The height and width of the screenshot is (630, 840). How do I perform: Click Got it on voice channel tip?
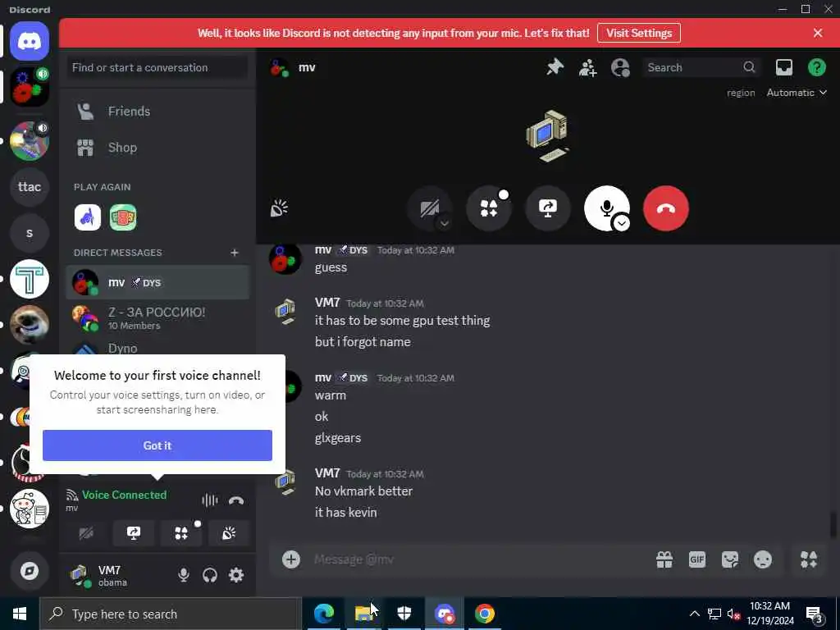(157, 445)
